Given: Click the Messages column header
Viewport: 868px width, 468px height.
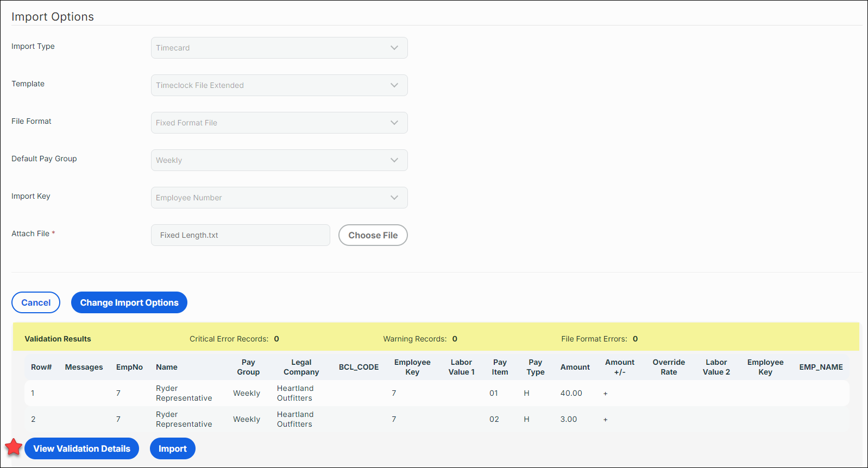Looking at the screenshot, I should [84, 367].
